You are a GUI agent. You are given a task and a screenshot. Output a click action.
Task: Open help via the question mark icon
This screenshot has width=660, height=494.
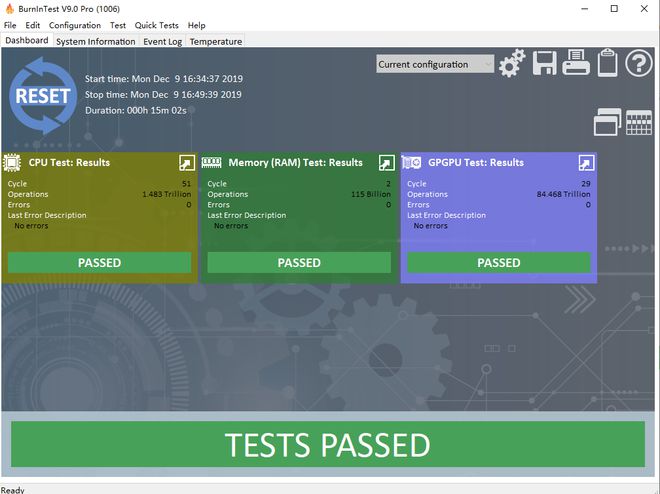639,63
